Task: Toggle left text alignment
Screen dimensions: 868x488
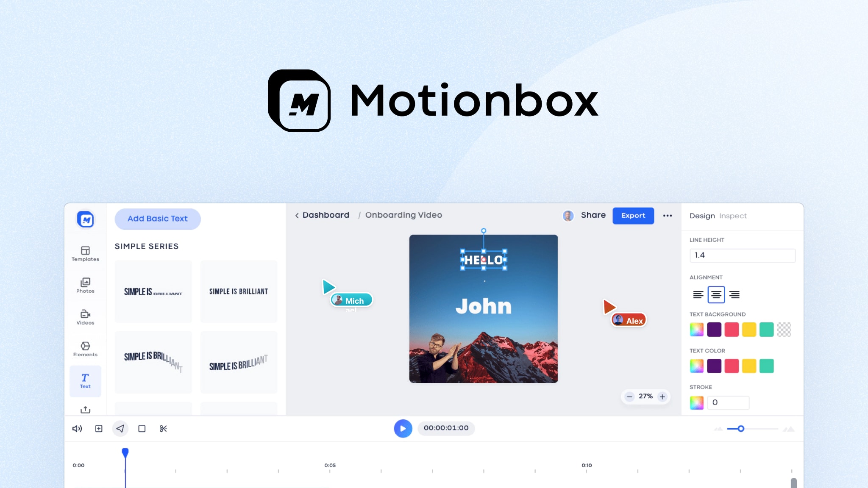Action: (698, 294)
